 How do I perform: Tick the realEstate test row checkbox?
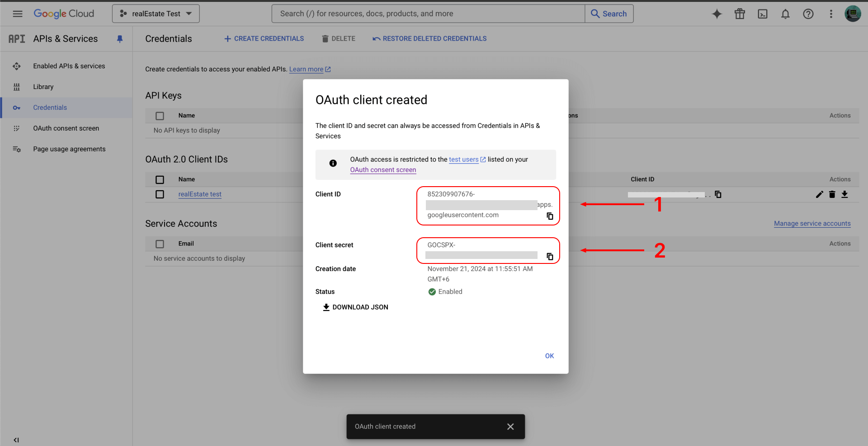[x=160, y=194]
